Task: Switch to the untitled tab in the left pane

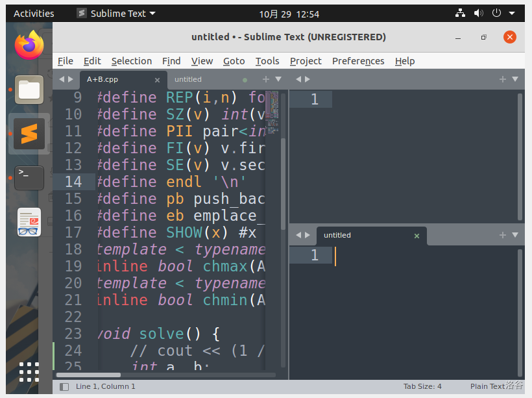Action: pyautogui.click(x=195, y=79)
